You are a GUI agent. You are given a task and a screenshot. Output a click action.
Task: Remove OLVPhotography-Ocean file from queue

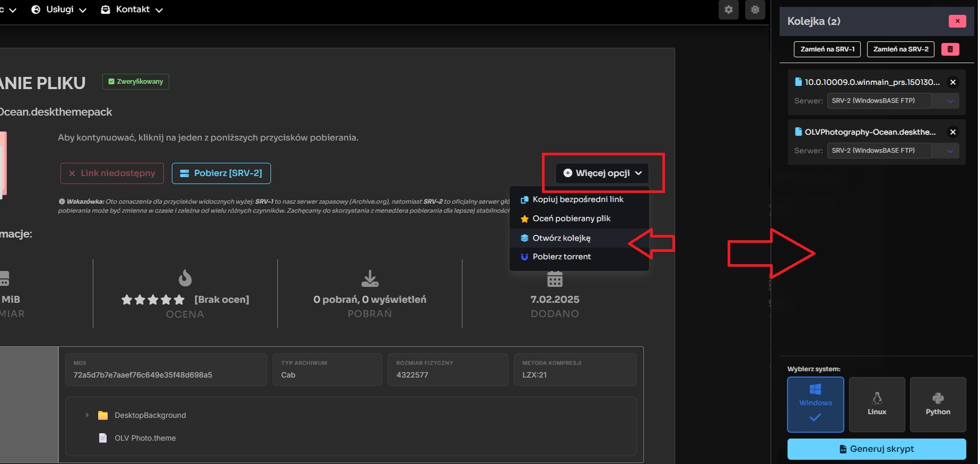point(952,132)
